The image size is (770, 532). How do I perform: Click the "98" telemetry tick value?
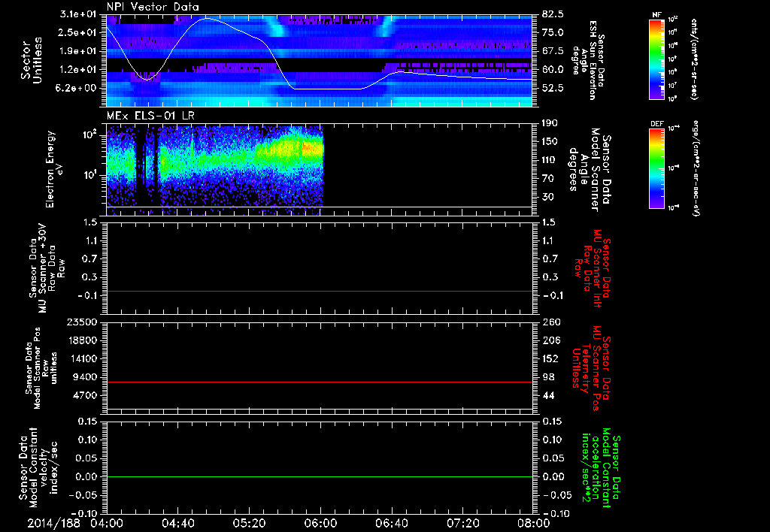[548, 377]
